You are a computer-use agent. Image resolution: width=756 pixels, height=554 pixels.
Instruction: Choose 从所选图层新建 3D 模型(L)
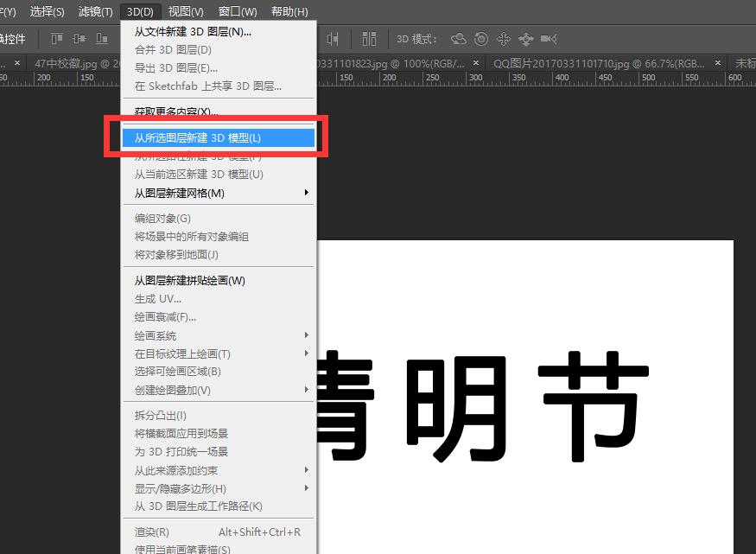(218, 137)
